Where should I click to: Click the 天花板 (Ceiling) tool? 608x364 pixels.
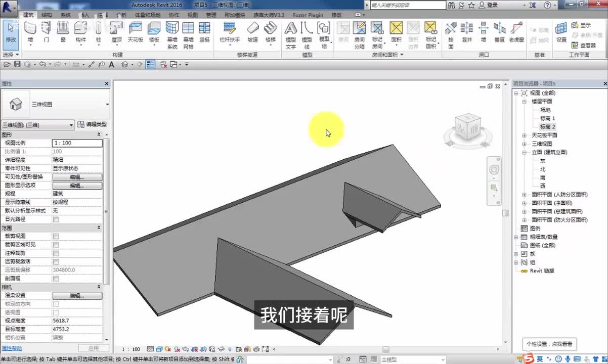(135, 32)
